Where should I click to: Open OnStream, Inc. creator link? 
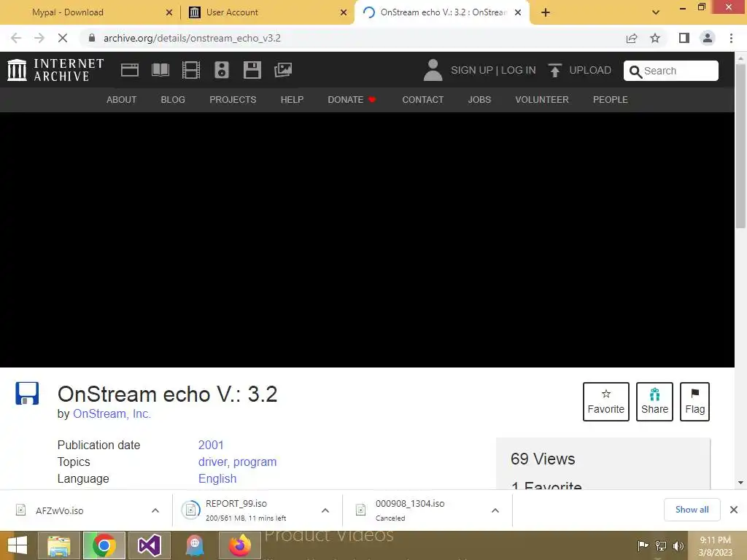pyautogui.click(x=112, y=414)
